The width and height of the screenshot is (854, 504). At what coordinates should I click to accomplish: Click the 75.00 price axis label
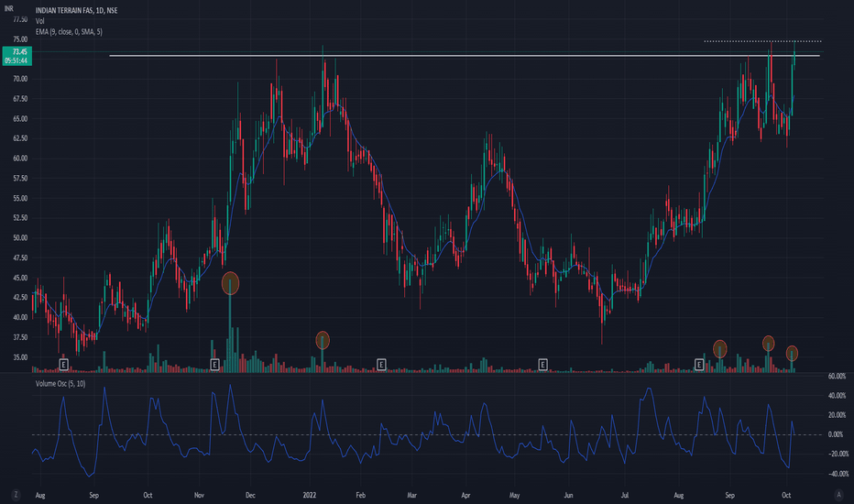[x=20, y=39]
